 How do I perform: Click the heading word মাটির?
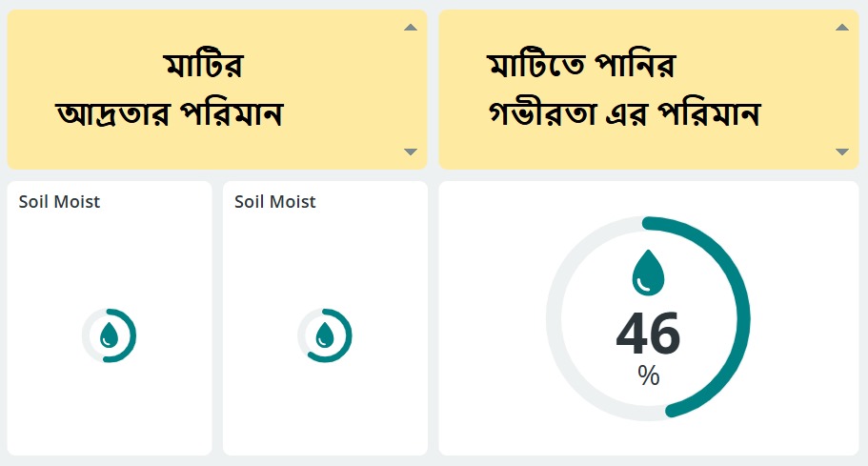204,68
